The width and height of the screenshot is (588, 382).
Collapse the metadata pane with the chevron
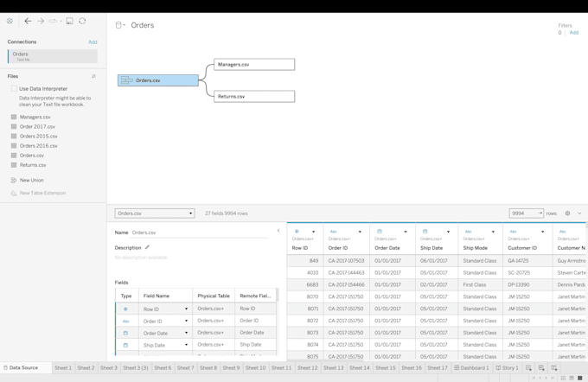coord(278,231)
